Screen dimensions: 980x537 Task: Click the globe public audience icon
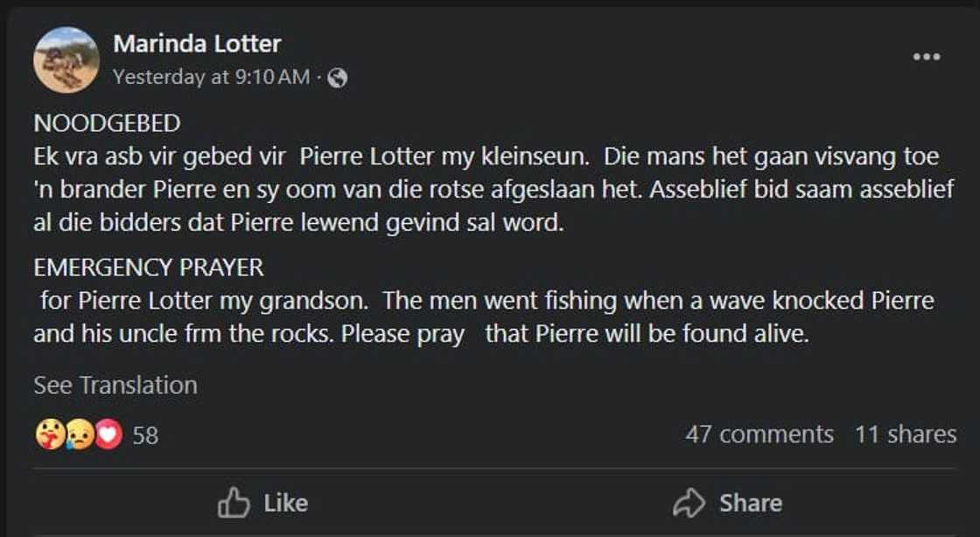(x=337, y=78)
